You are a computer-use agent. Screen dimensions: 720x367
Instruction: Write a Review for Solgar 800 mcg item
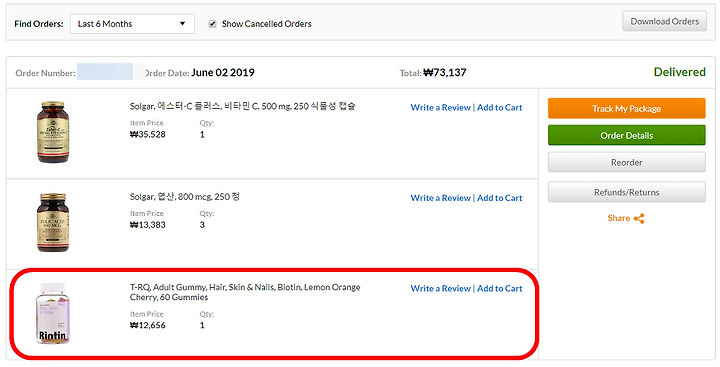[440, 198]
